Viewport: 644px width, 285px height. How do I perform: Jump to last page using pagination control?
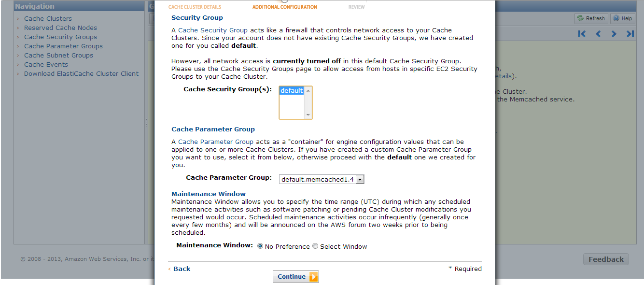(630, 33)
